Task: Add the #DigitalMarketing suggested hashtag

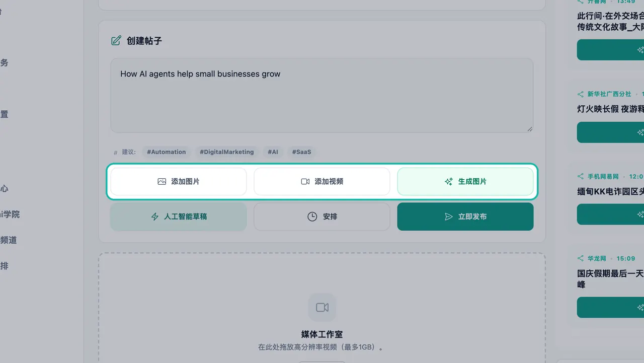Action: point(226,152)
